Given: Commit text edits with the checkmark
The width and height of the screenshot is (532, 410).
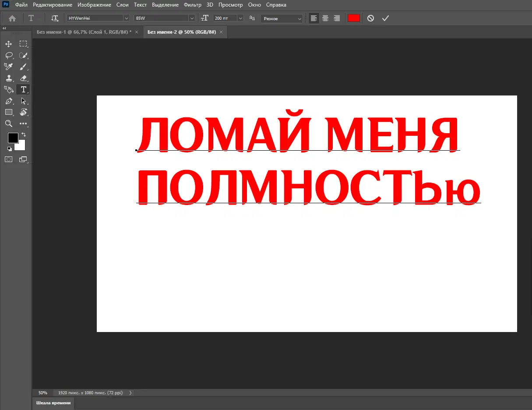Looking at the screenshot, I should pos(385,18).
